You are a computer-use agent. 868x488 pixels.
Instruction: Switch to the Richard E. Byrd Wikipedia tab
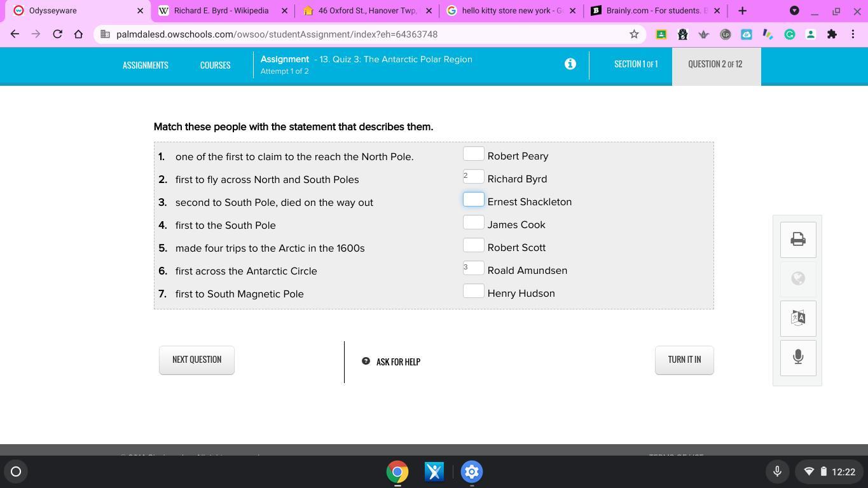tap(223, 11)
